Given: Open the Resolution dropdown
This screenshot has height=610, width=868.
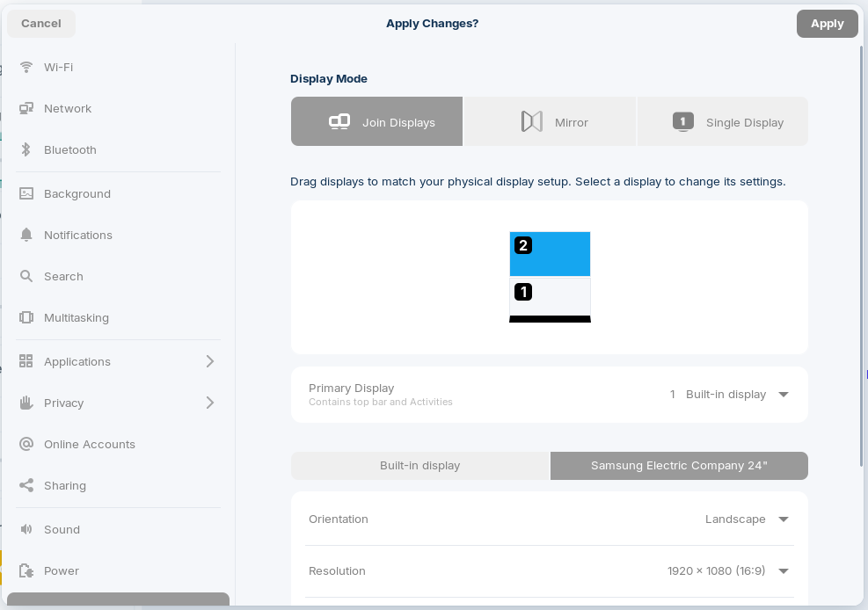Looking at the screenshot, I should pos(727,570).
